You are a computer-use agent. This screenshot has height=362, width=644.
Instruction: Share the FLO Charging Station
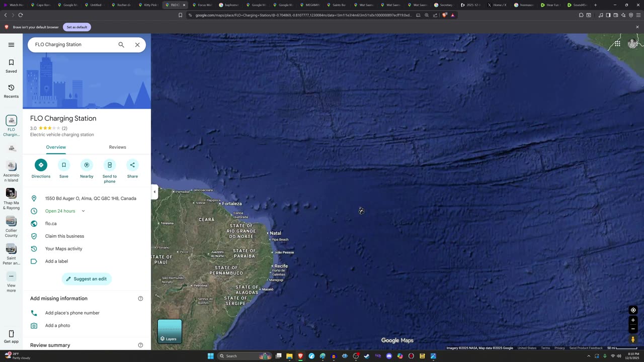[132, 169]
